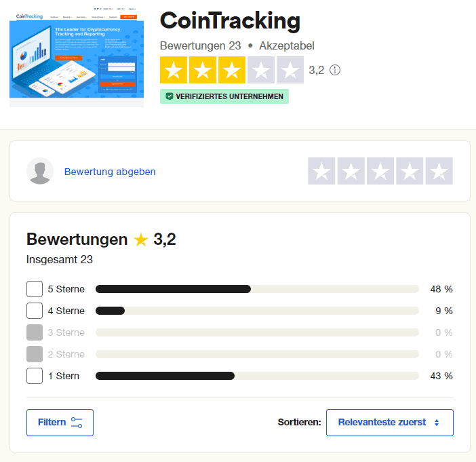Click the first empty rating star
Viewport: 476px width, 462px height.
click(321, 171)
